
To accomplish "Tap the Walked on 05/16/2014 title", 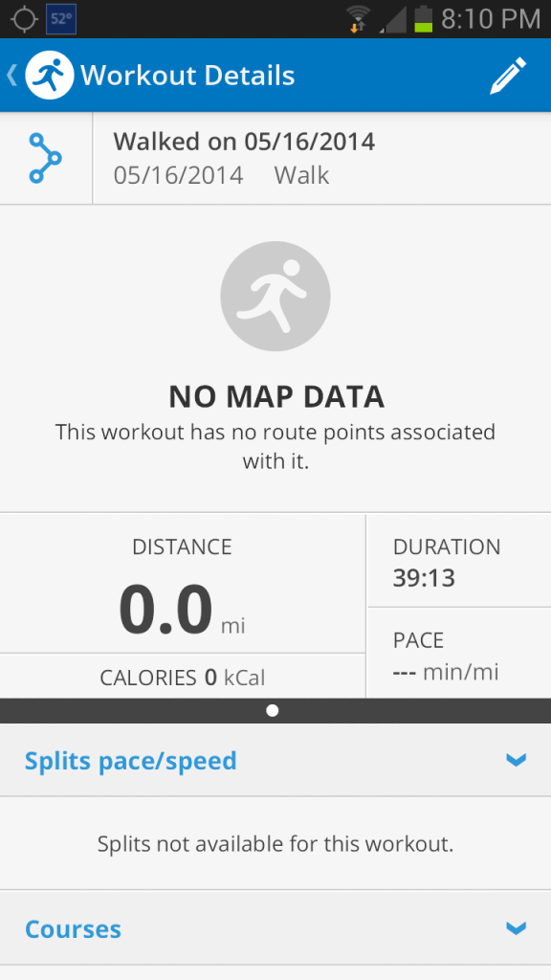I will tap(244, 142).
